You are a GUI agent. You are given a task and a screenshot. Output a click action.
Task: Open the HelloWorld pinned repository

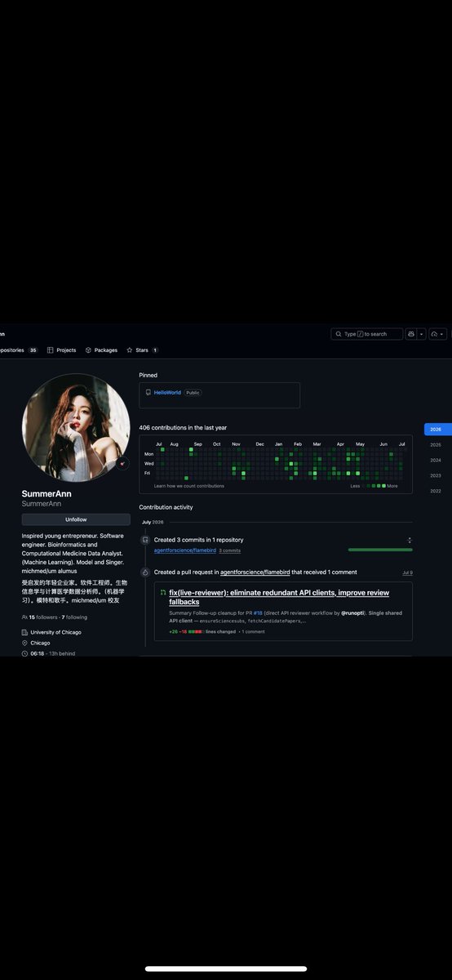(x=166, y=393)
